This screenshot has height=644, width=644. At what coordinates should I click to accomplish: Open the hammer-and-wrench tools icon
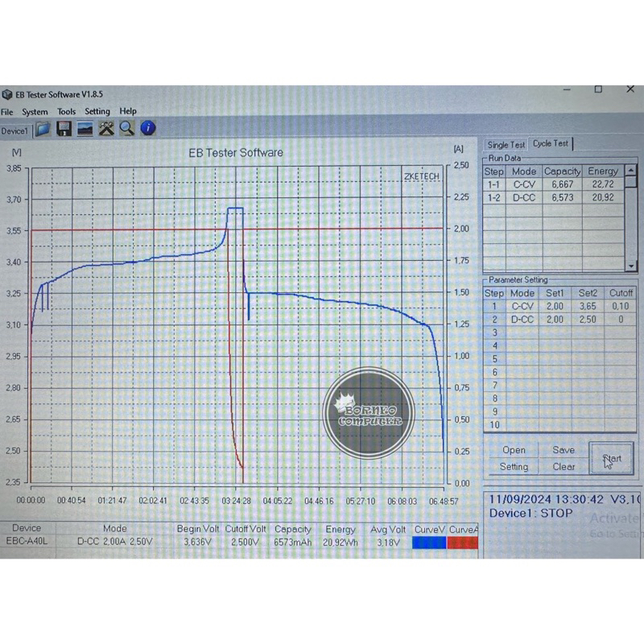click(106, 129)
